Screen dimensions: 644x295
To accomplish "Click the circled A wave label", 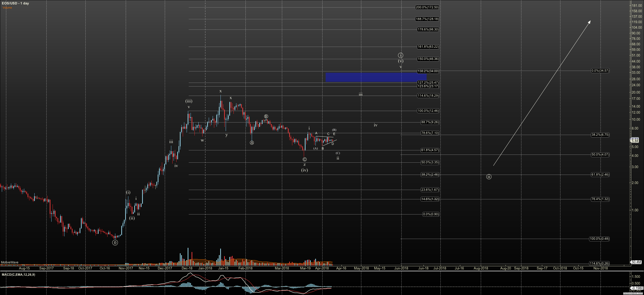I will (252, 143).
